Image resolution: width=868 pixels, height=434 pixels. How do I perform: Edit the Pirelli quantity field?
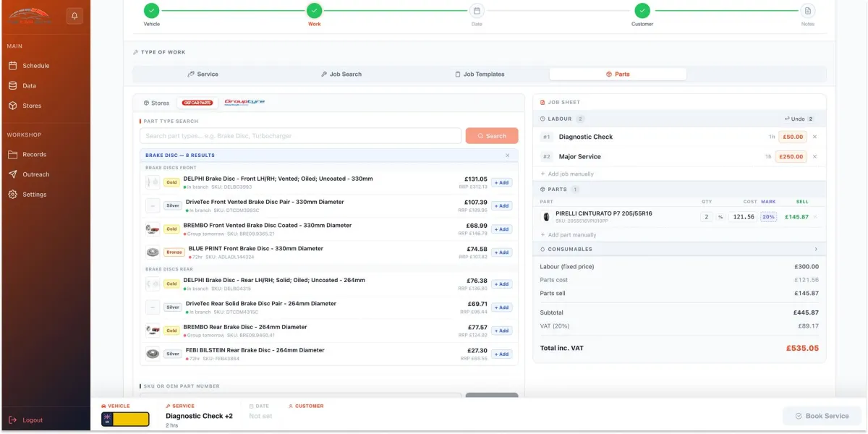point(706,216)
